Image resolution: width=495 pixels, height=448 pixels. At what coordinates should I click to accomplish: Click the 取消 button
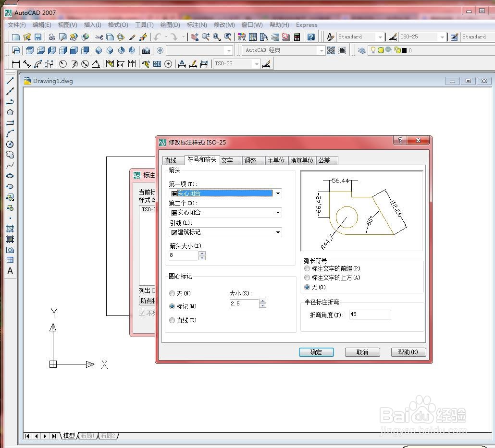[x=362, y=352]
